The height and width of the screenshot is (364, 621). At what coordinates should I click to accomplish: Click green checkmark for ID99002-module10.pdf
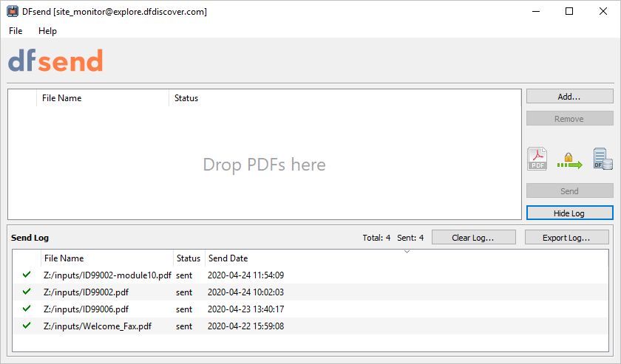[27, 275]
